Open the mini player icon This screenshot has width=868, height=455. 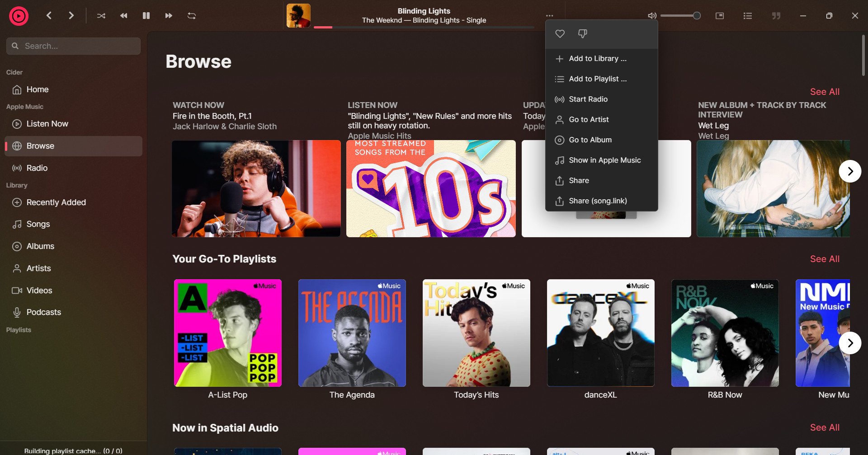click(x=720, y=16)
